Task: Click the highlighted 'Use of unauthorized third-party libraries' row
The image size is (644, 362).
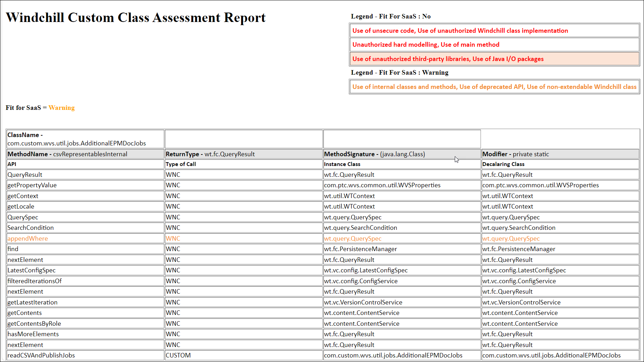Action: click(494, 59)
